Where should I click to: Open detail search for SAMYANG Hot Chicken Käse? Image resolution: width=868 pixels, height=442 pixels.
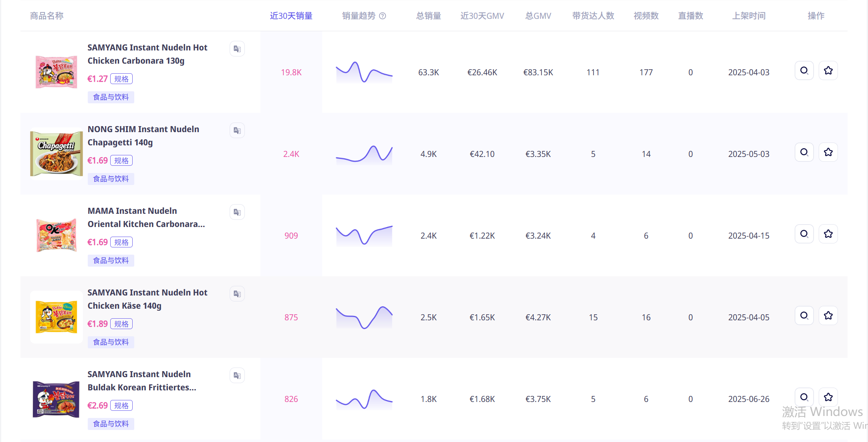[x=804, y=315]
